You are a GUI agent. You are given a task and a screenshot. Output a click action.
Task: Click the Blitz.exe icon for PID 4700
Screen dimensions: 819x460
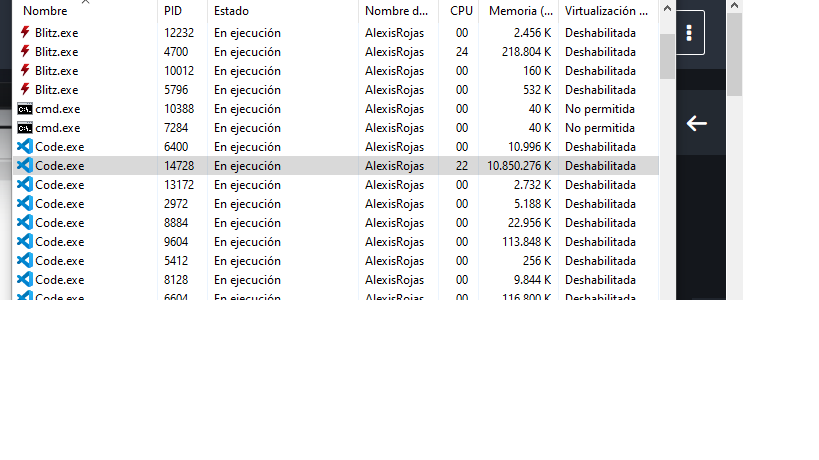click(25, 51)
